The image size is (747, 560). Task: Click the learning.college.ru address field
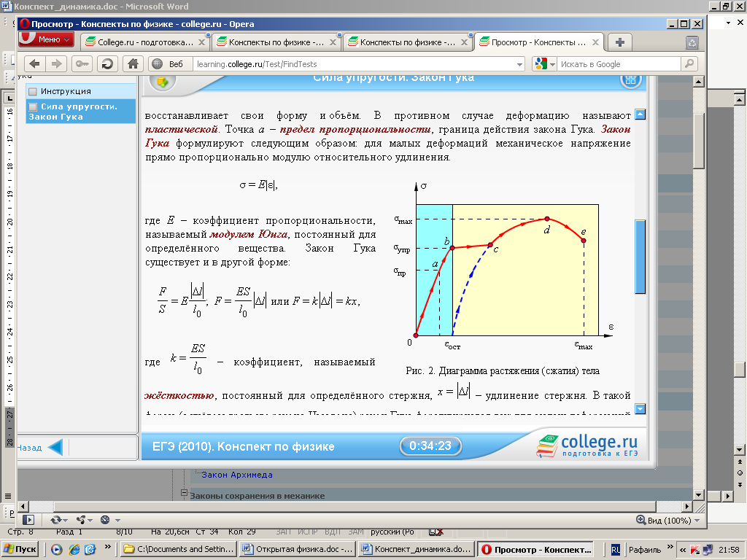click(x=354, y=64)
